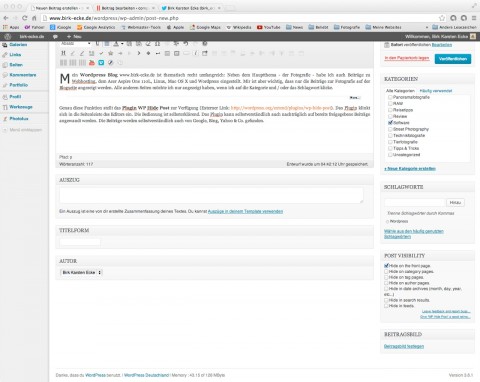Screen dimensions: 480x382
Task: Expand bookmarks overflow chevron
Action: [427, 27]
